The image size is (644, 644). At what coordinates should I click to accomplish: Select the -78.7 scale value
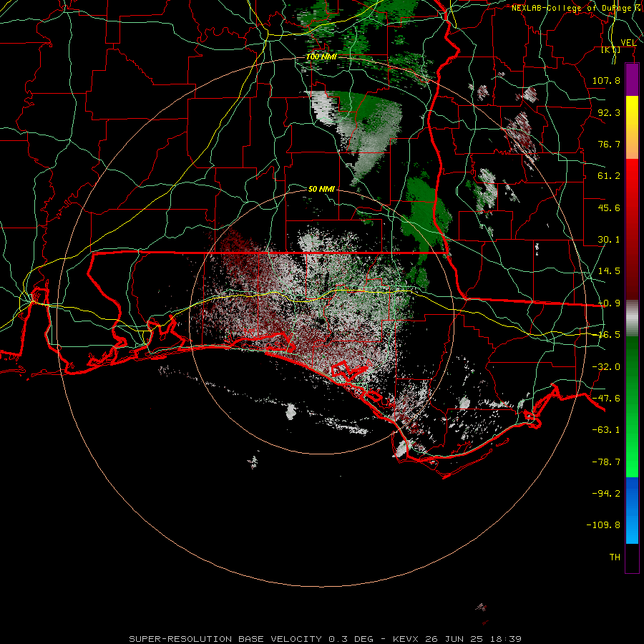click(x=606, y=462)
